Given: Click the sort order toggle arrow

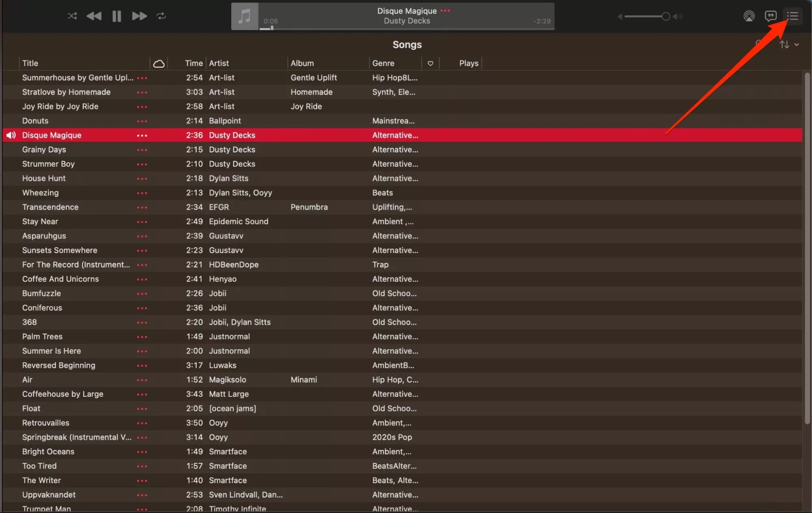Looking at the screenshot, I should click(x=784, y=44).
